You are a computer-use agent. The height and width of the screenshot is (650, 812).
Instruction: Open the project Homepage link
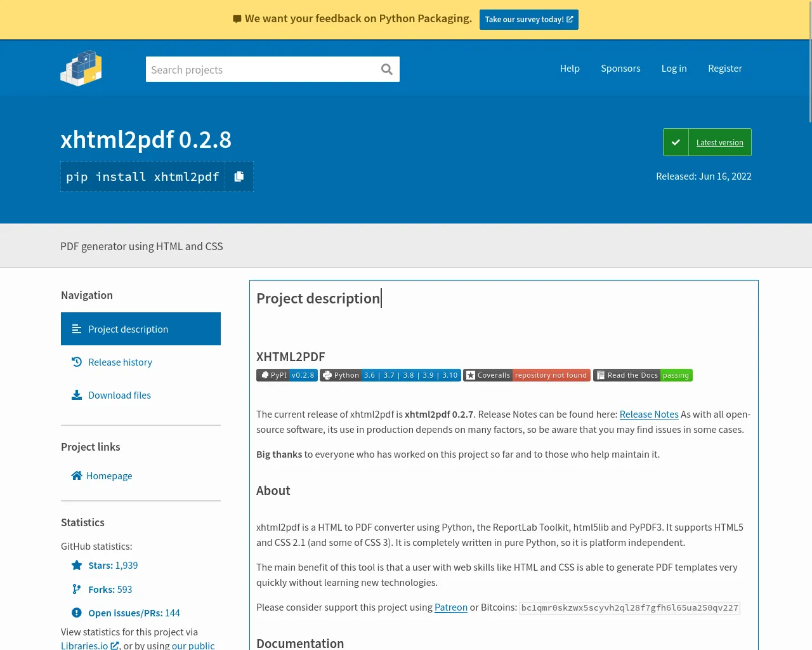point(109,475)
